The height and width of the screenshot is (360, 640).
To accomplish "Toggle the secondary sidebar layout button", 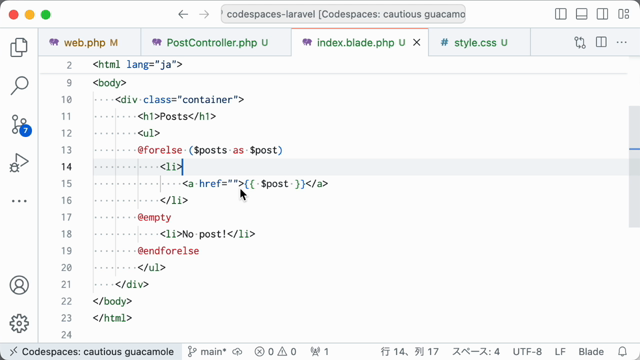I will click(602, 14).
